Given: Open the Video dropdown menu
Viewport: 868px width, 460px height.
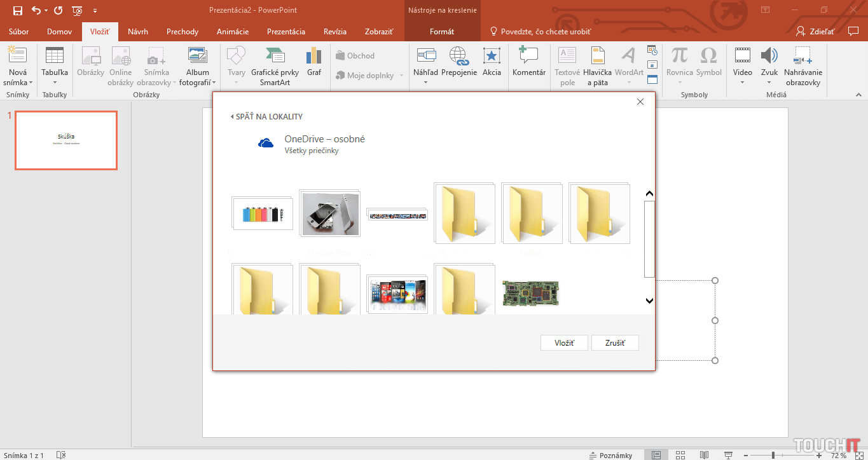Looking at the screenshot, I should click(x=742, y=83).
